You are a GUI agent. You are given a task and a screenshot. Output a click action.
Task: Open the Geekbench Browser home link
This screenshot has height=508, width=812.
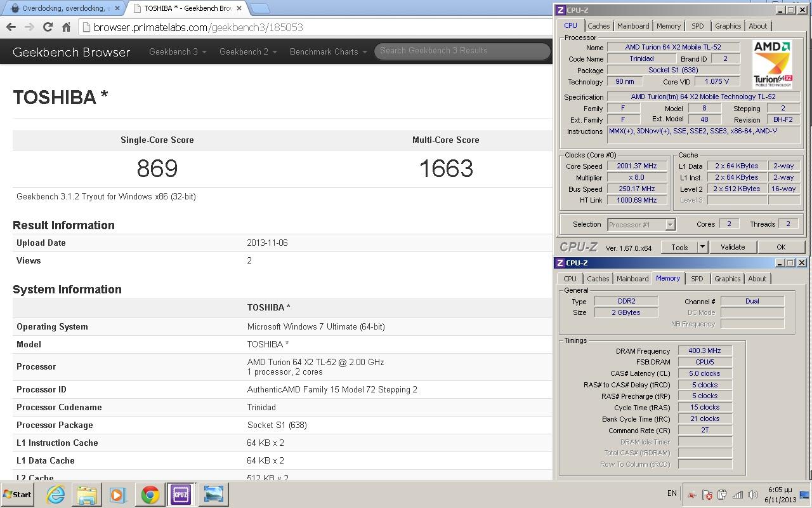pos(71,52)
